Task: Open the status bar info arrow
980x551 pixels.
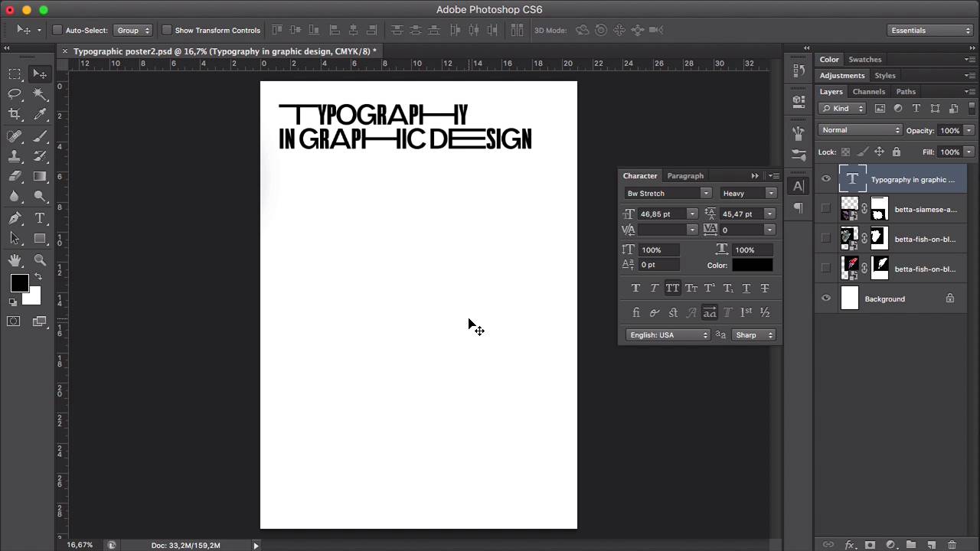Action: pyautogui.click(x=256, y=545)
